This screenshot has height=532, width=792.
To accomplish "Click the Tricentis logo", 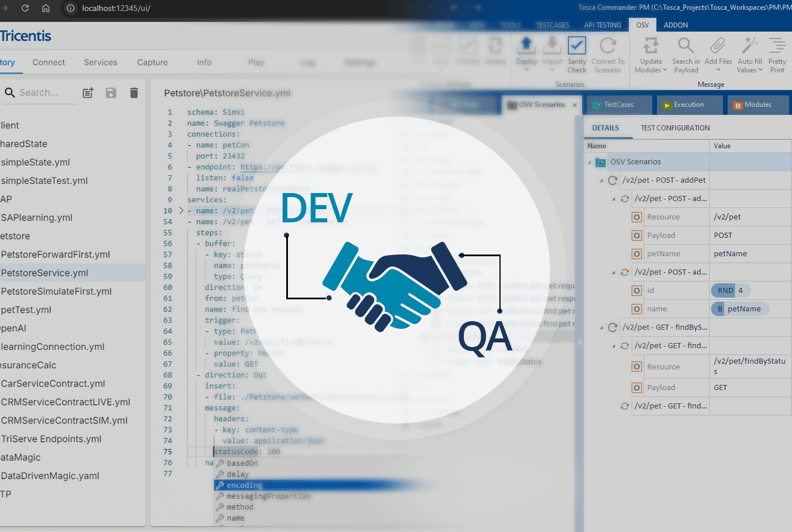I will (x=25, y=36).
